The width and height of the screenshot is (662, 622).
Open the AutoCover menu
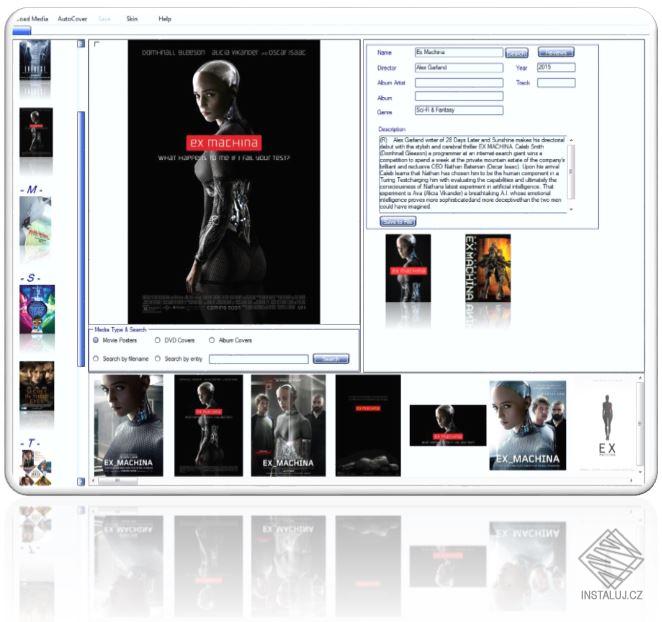coord(72,19)
